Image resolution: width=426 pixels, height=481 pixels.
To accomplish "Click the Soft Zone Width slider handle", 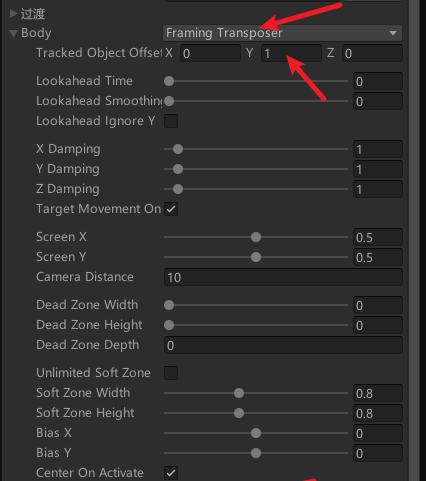I will [x=239, y=393].
